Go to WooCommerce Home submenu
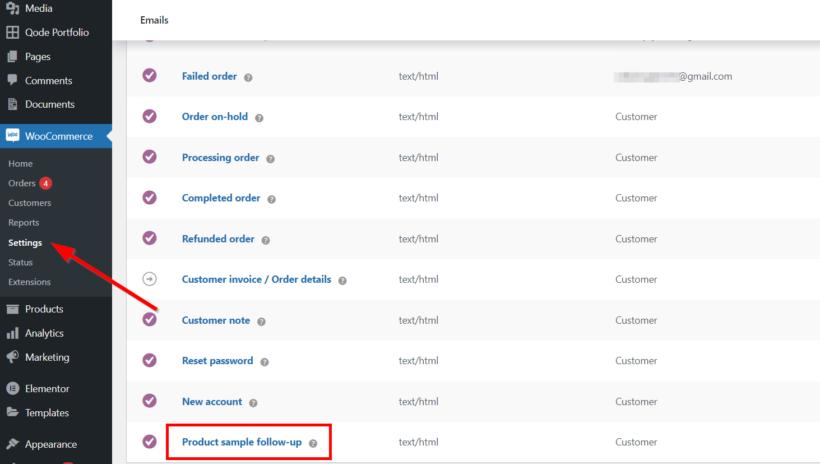 20,164
